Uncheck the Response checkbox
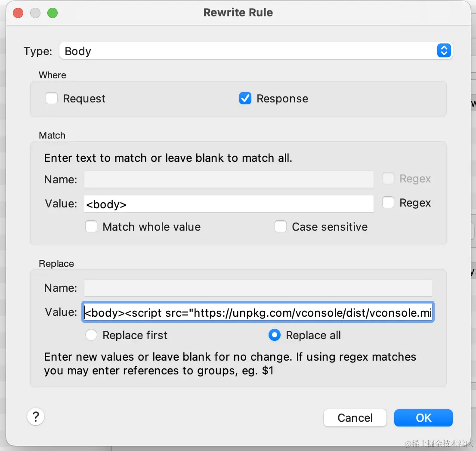This screenshot has width=476, height=451. point(245,99)
